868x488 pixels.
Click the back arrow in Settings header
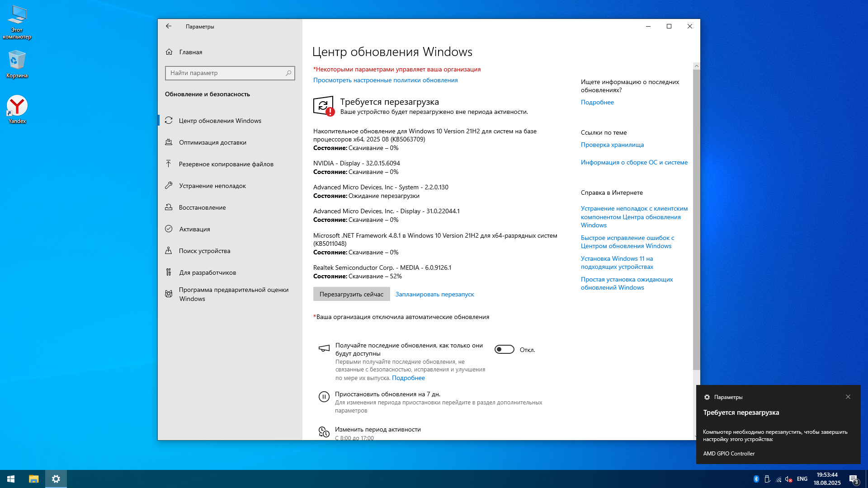169,26
